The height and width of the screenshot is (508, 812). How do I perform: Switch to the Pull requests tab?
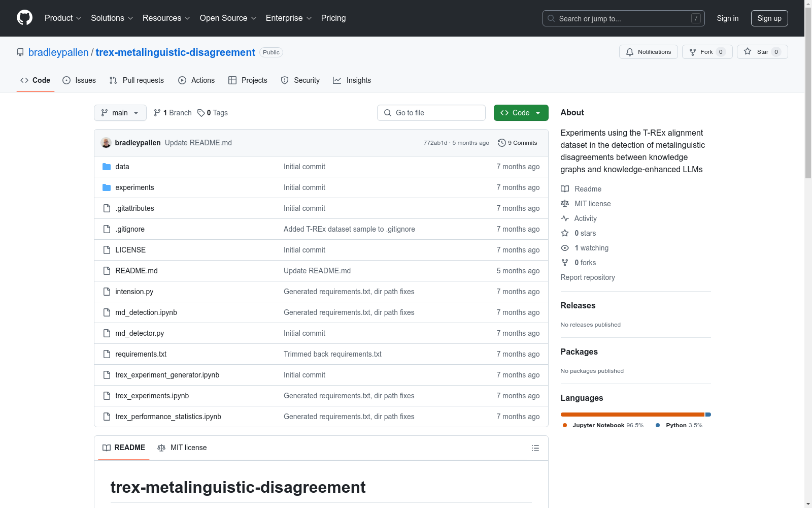point(137,80)
